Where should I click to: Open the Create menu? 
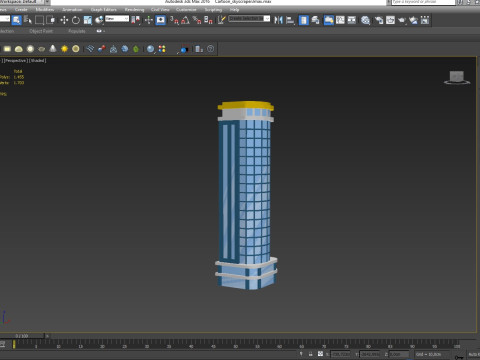(x=21, y=9)
